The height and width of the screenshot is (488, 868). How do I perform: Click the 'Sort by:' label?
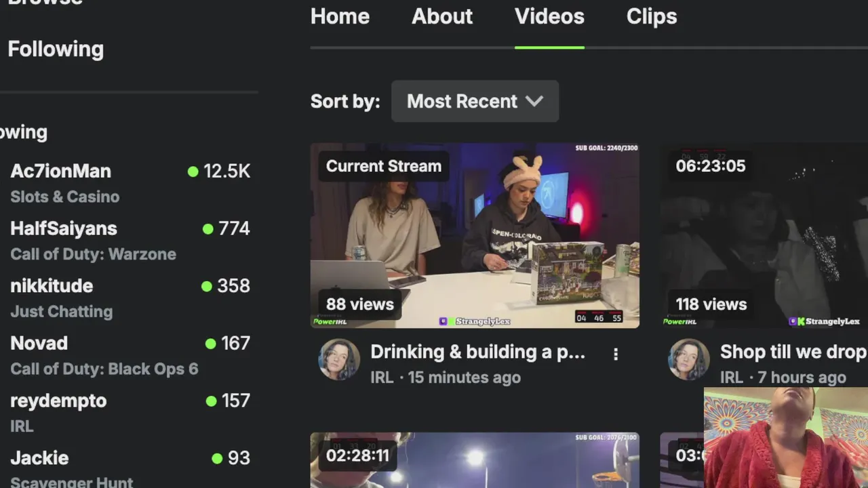point(345,102)
